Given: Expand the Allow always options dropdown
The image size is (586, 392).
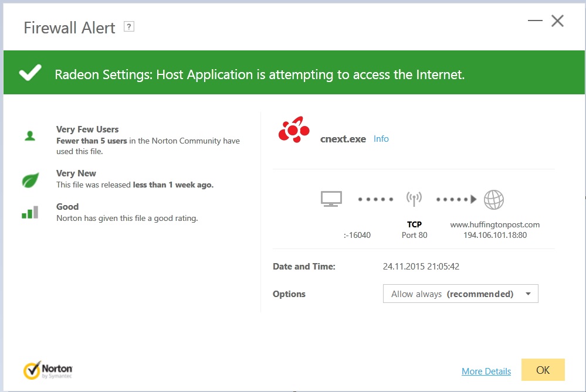Looking at the screenshot, I should (460, 294).
